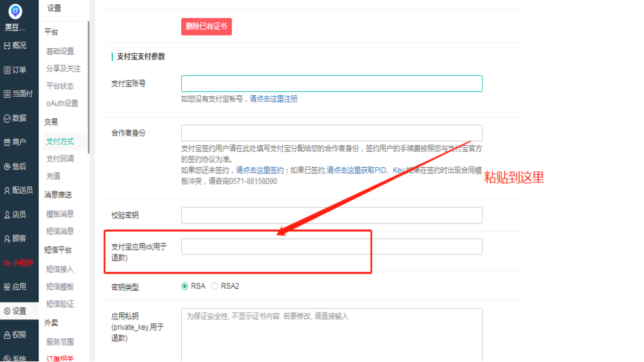This screenshot has height=362, width=644.
Task: Go to 充值 submenu item
Action: point(53,176)
